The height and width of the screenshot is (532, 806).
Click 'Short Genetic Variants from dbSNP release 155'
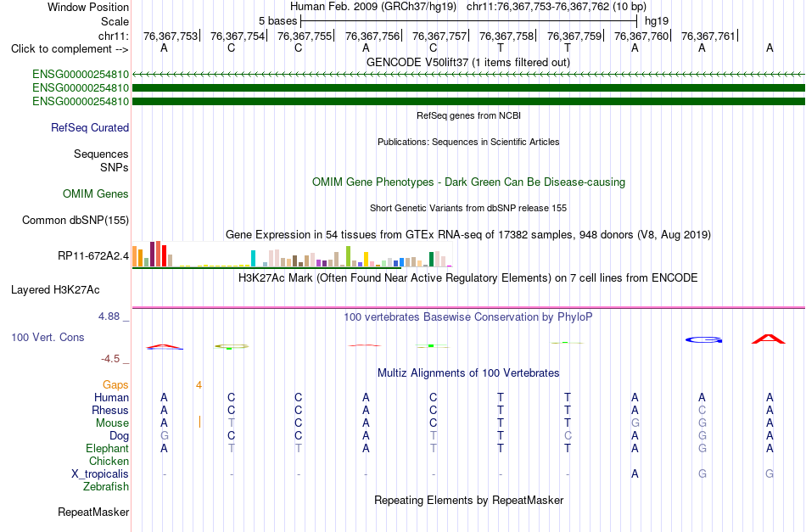[468, 208]
